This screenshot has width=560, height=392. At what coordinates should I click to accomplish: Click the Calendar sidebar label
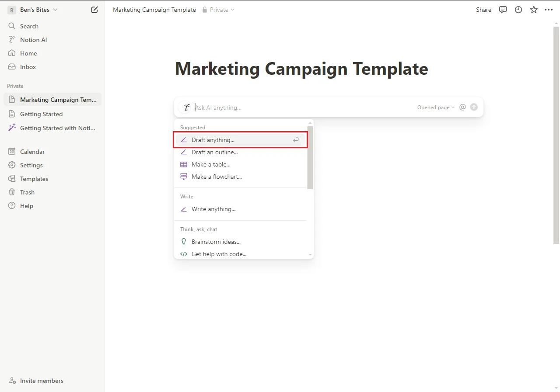32,152
